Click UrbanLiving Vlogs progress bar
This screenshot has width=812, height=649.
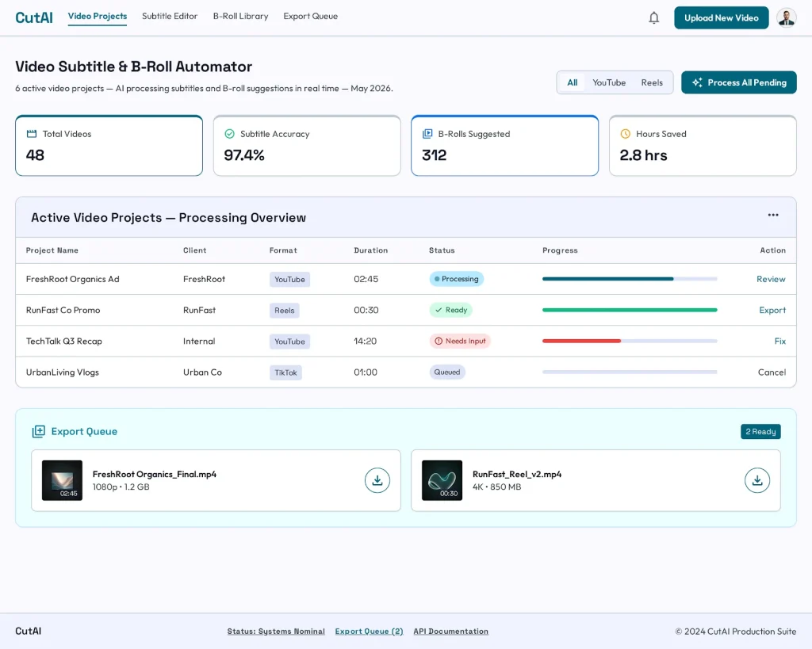pos(630,372)
